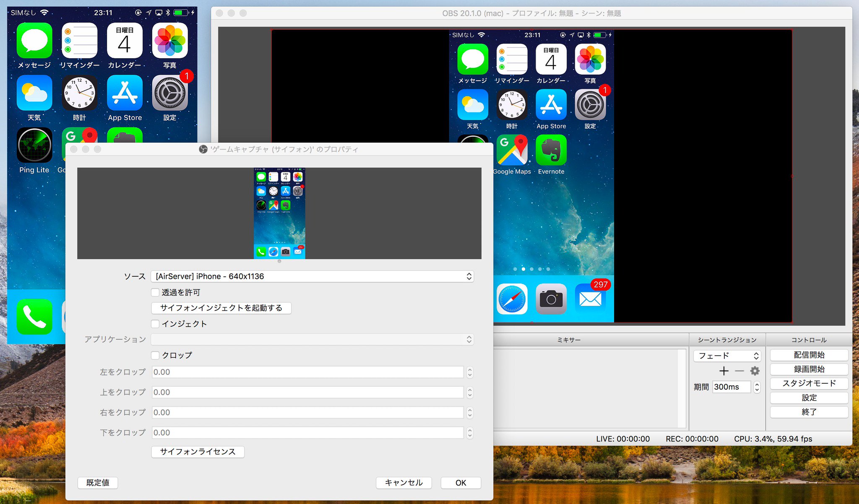Click the 上をクロップ input field
The width and height of the screenshot is (859, 504).
pos(307,392)
